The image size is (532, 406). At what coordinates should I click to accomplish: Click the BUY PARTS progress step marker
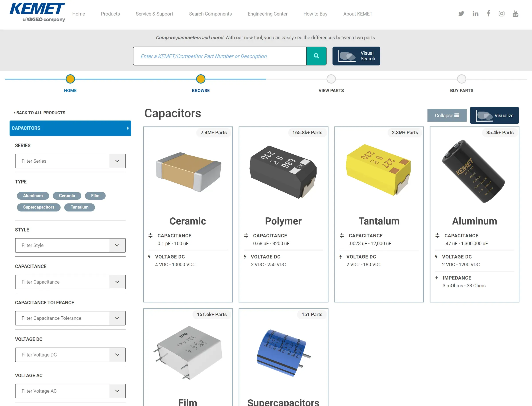click(461, 79)
